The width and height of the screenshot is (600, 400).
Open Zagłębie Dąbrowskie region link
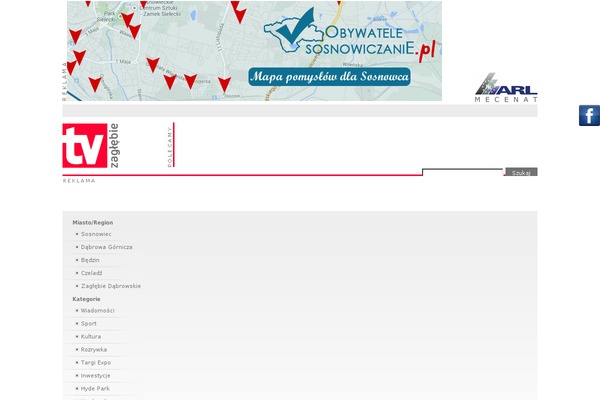click(111, 286)
